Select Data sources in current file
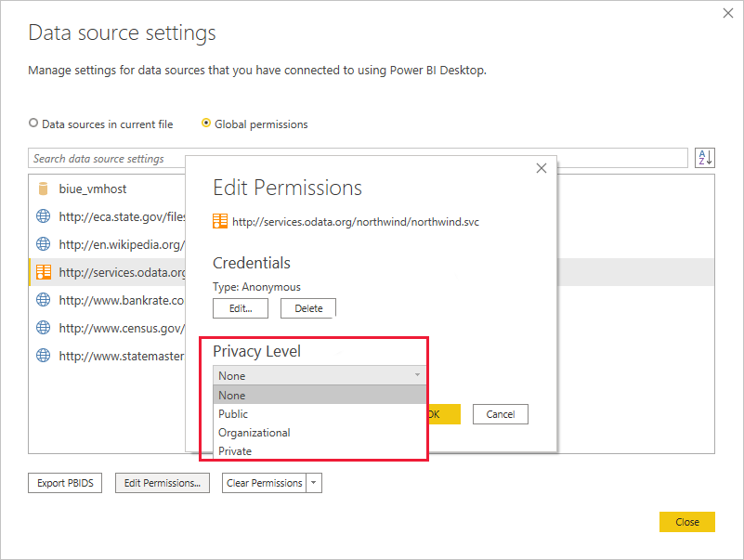744x560 pixels. (x=33, y=124)
